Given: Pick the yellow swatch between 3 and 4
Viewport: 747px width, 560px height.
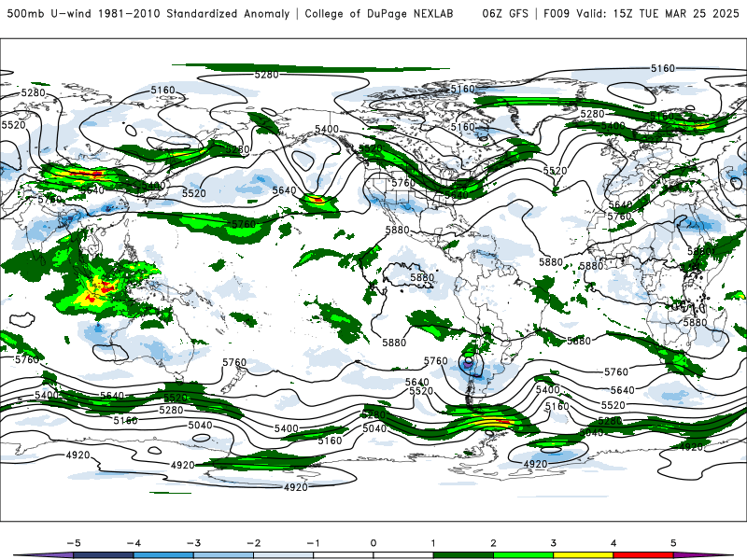Looking at the screenshot, I should 583,555.
